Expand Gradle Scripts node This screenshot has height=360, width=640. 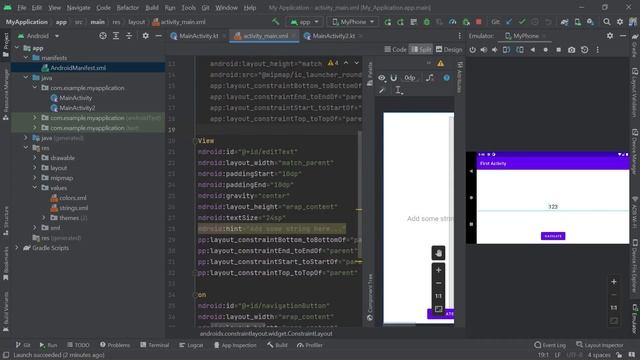17,248
